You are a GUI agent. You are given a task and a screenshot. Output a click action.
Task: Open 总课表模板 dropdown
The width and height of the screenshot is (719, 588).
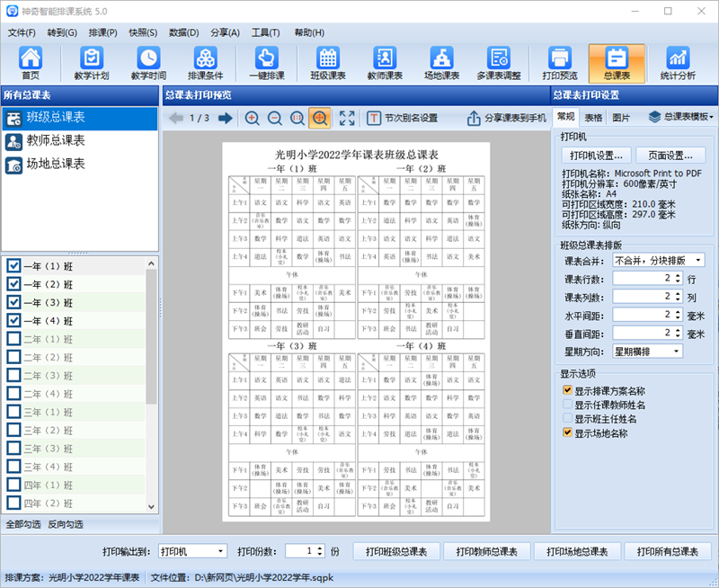(x=681, y=117)
